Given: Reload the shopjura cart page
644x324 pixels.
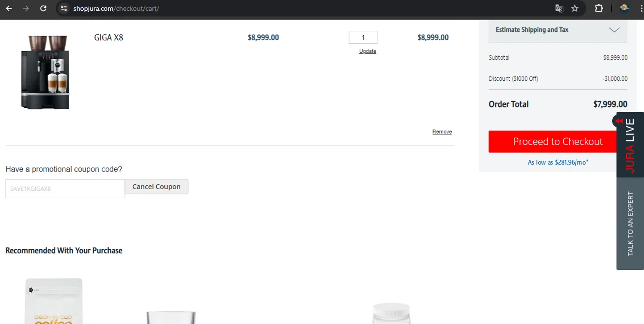Looking at the screenshot, I should click(x=43, y=8).
